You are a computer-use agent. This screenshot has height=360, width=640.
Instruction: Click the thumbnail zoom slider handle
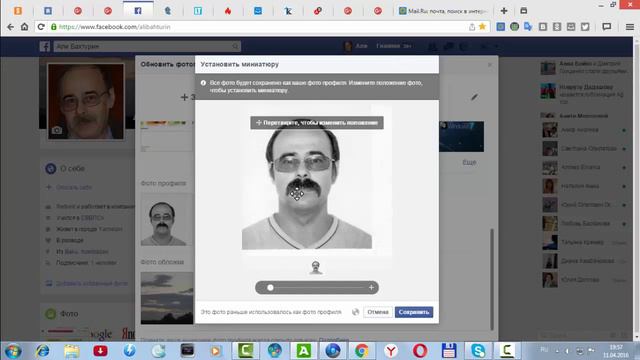[270, 287]
